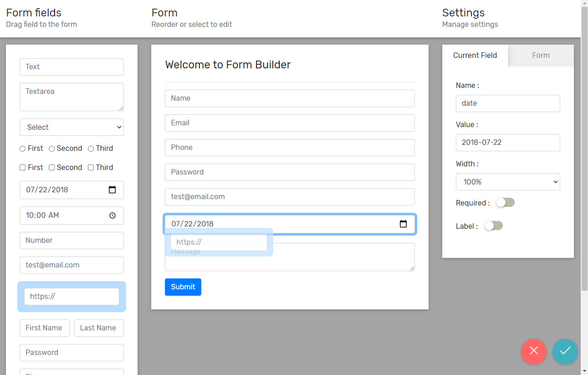The width and height of the screenshot is (588, 375).
Task: Toggle the Label switch
Action: tap(493, 226)
